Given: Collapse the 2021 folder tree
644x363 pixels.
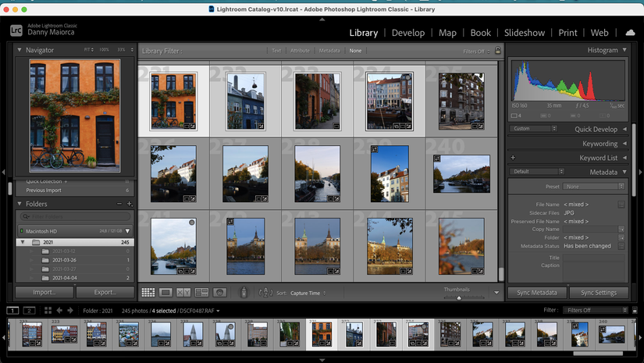Looking at the screenshot, I should 23,242.
